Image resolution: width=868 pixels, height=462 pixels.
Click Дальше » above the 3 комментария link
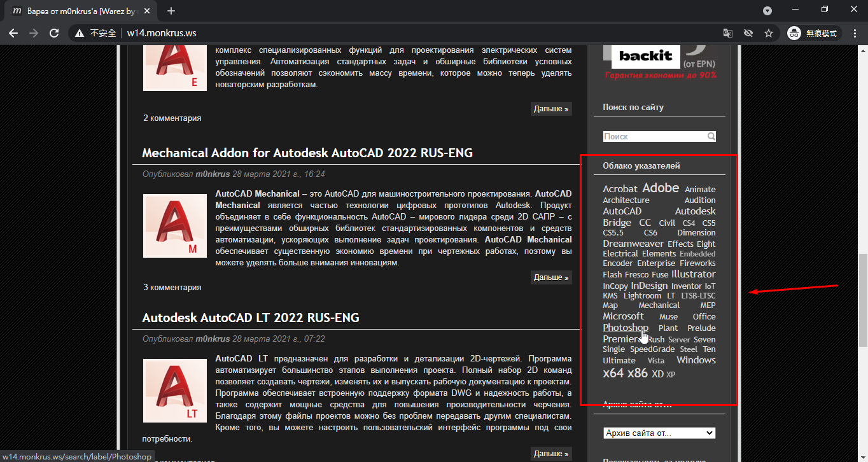551,277
